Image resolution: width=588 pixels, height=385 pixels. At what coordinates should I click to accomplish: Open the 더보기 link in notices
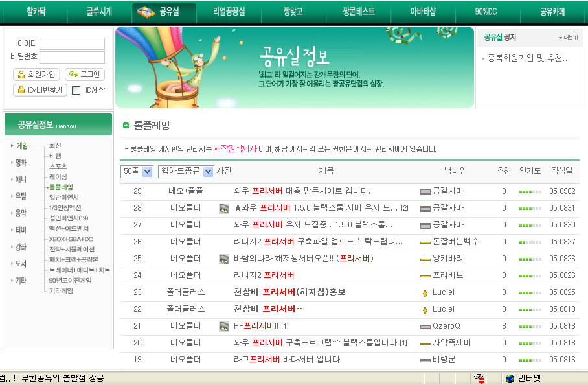click(x=568, y=38)
